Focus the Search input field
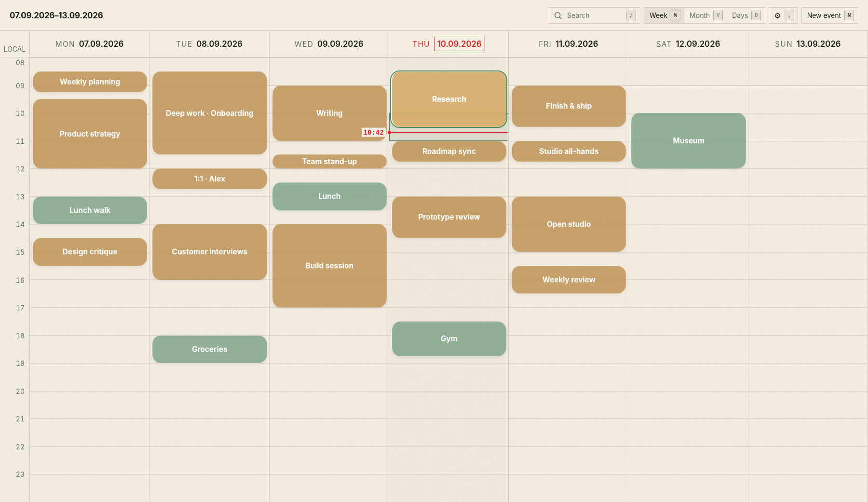Screen dimensions: 868x502 tap(594, 15)
